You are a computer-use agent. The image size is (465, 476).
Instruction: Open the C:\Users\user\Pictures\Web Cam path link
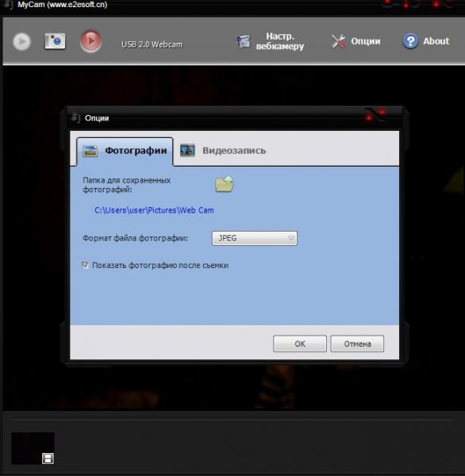154,210
